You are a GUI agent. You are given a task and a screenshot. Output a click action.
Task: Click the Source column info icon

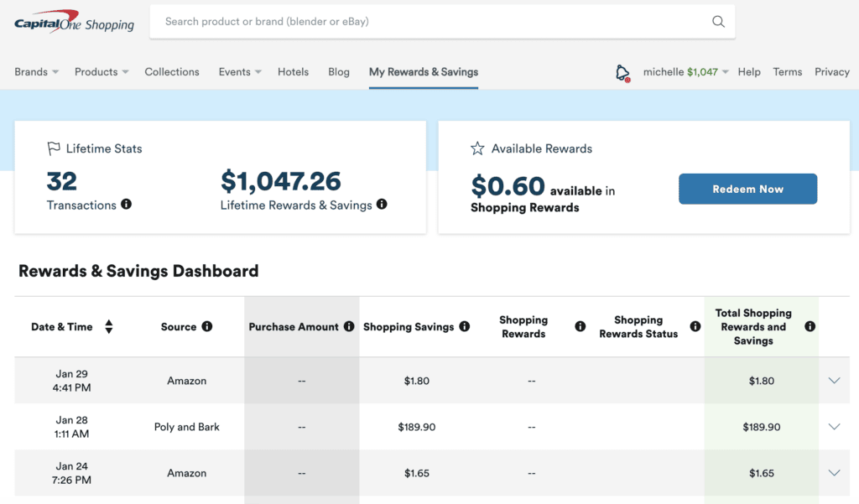pyautogui.click(x=207, y=326)
